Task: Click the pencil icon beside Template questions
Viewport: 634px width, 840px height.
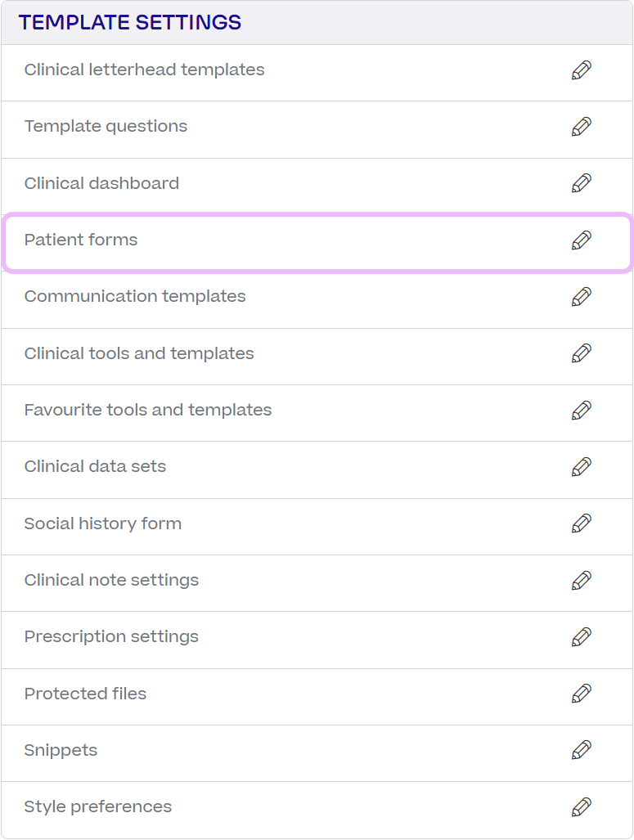Action: click(x=581, y=127)
